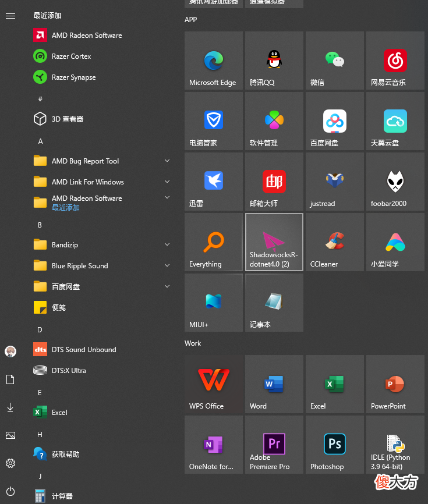Click the APP tile group title
Viewport: 428px width, 504px height.
click(190, 20)
